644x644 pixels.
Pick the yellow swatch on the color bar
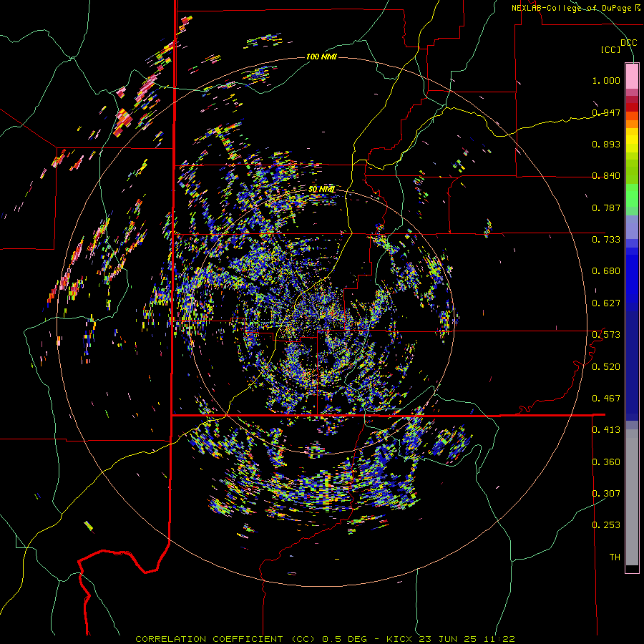point(632,140)
